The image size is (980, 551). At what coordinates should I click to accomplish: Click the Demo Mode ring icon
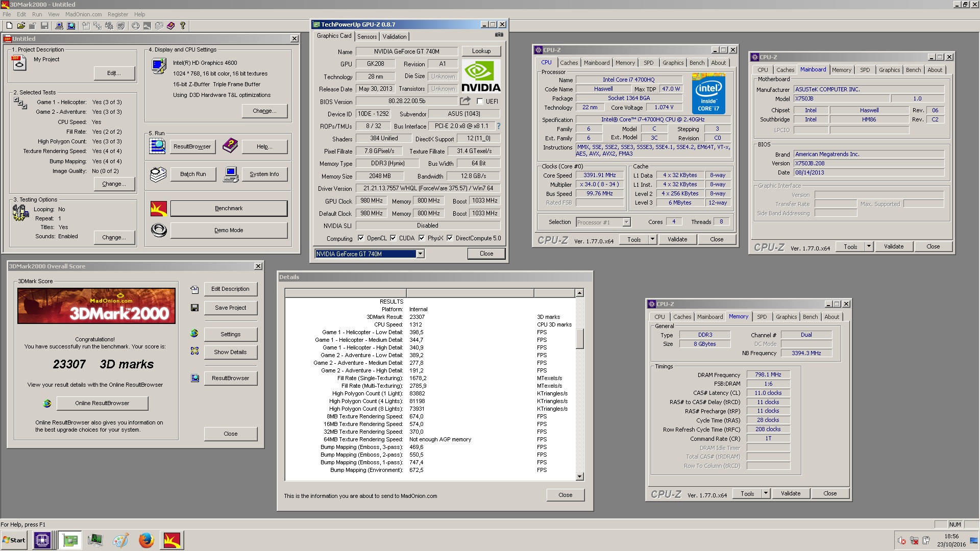159,230
